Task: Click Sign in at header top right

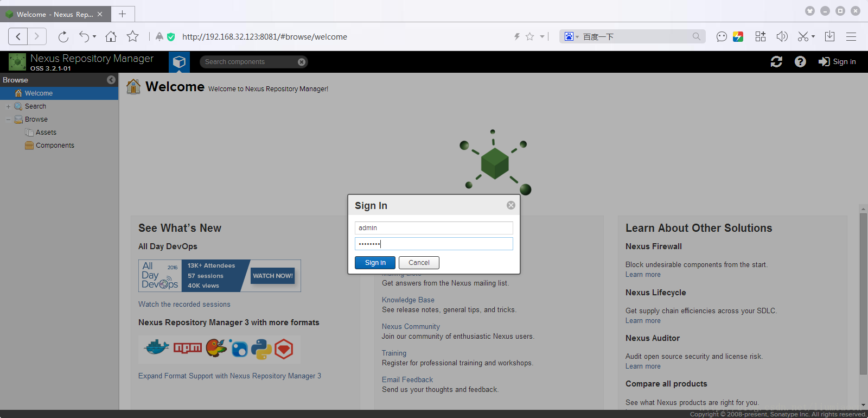Action: (837, 62)
